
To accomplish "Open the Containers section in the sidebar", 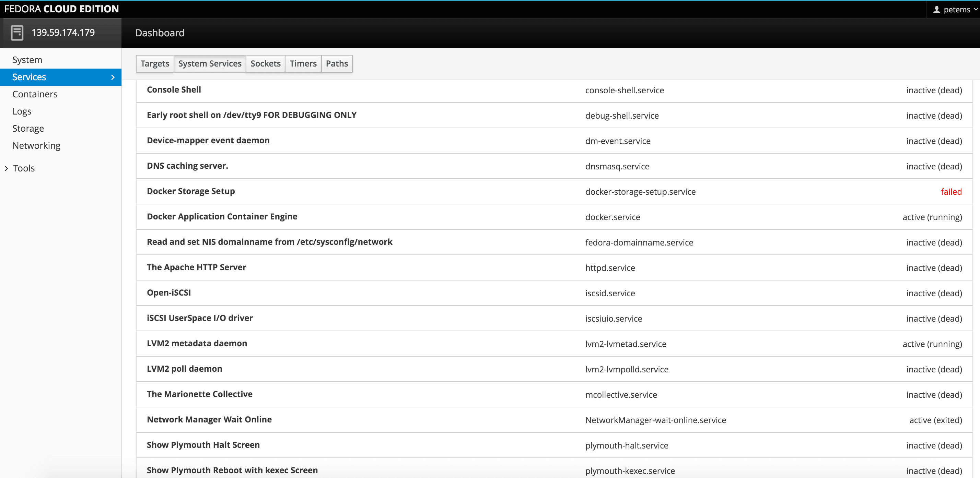I will point(35,94).
